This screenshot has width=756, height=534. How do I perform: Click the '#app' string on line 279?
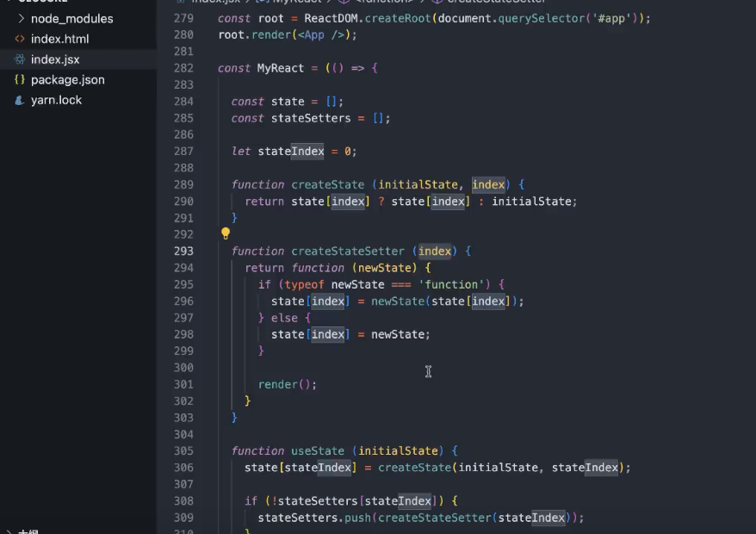tap(610, 18)
